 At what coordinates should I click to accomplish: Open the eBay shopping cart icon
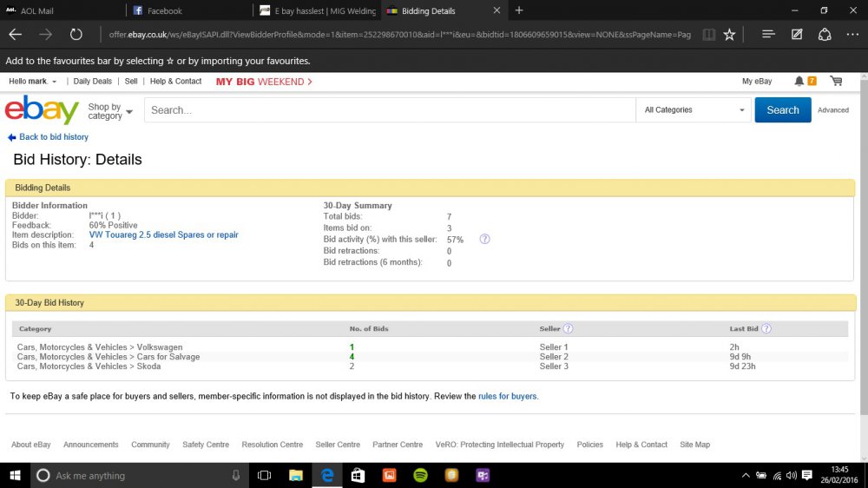(x=836, y=81)
